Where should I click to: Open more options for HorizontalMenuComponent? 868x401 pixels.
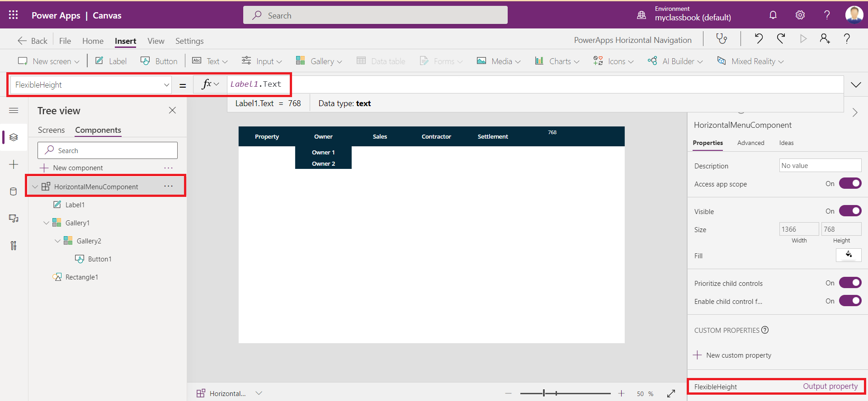coord(169,186)
